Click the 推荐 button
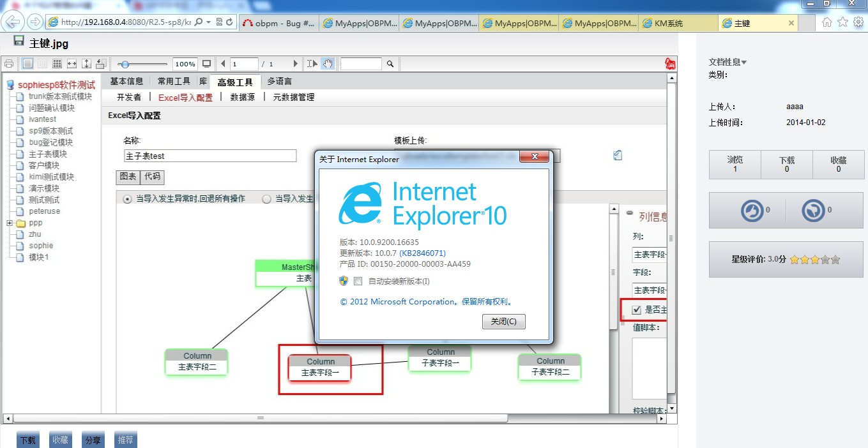 click(x=126, y=440)
